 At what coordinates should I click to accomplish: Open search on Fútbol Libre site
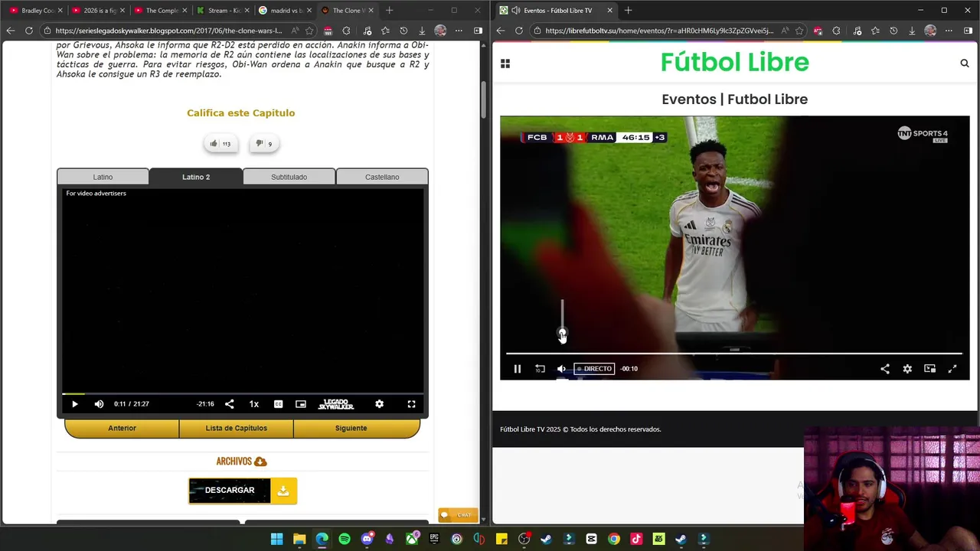pos(965,64)
